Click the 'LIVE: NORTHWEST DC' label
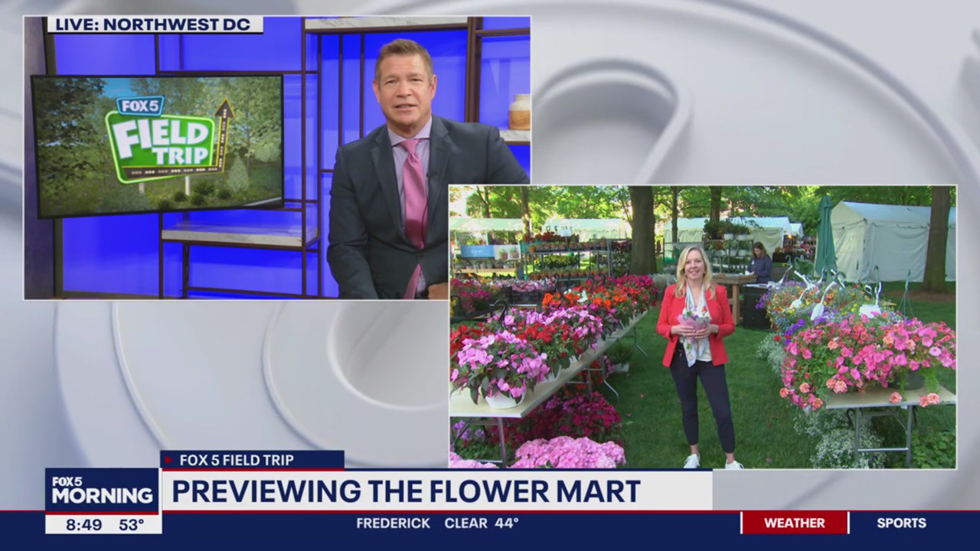Screen dimensions: 980x551 click(155, 24)
